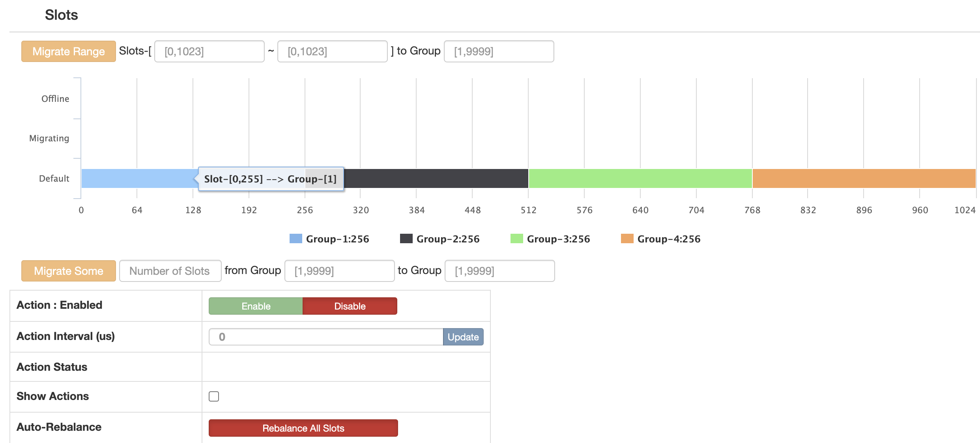
Task: Click the Migrate Range button
Action: coord(69,51)
